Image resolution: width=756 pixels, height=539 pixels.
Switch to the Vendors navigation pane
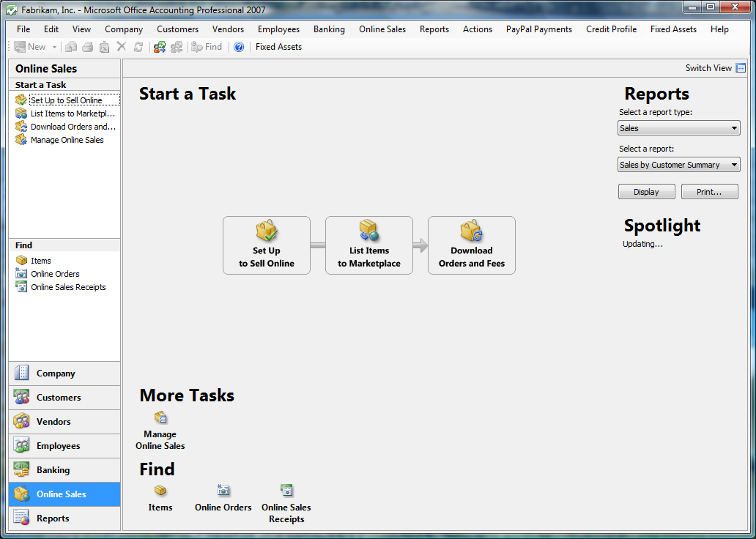click(64, 421)
